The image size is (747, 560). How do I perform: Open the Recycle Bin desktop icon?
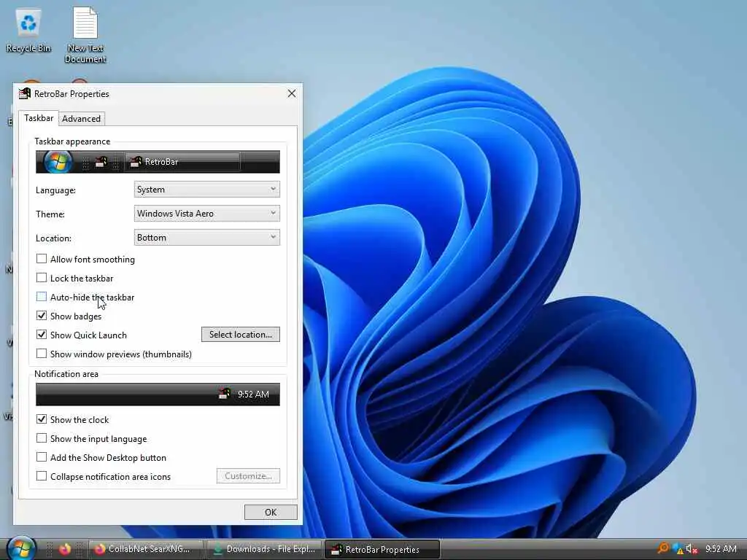[28, 31]
